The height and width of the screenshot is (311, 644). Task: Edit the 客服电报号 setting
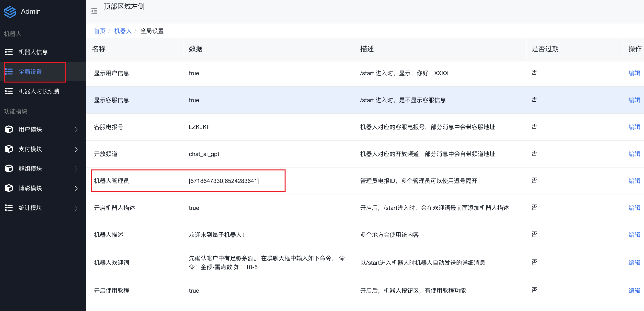(634, 127)
